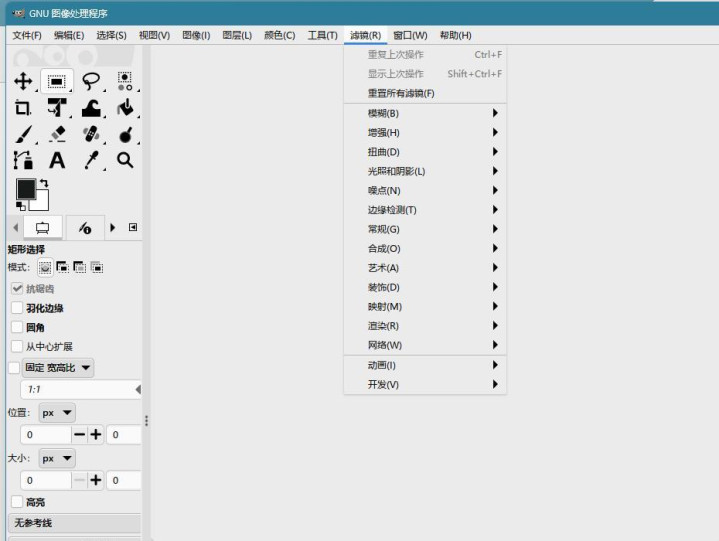
Task: Open the dock tab configuration menu
Action: (x=133, y=227)
